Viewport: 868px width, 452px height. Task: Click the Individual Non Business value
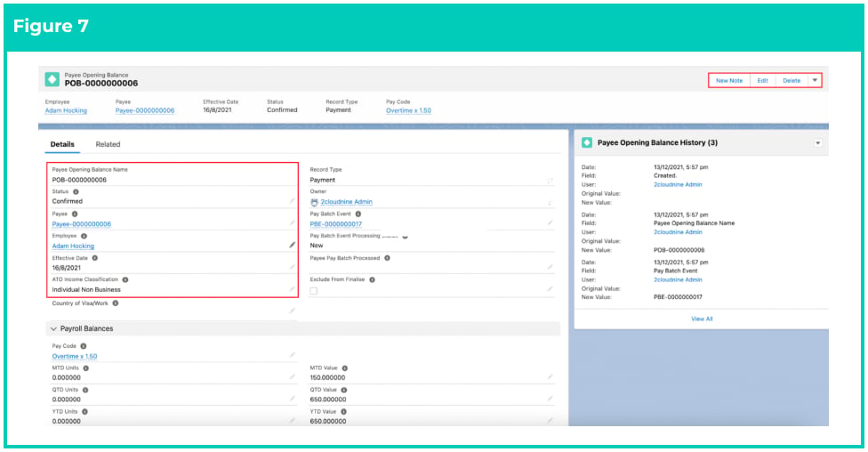tap(86, 289)
